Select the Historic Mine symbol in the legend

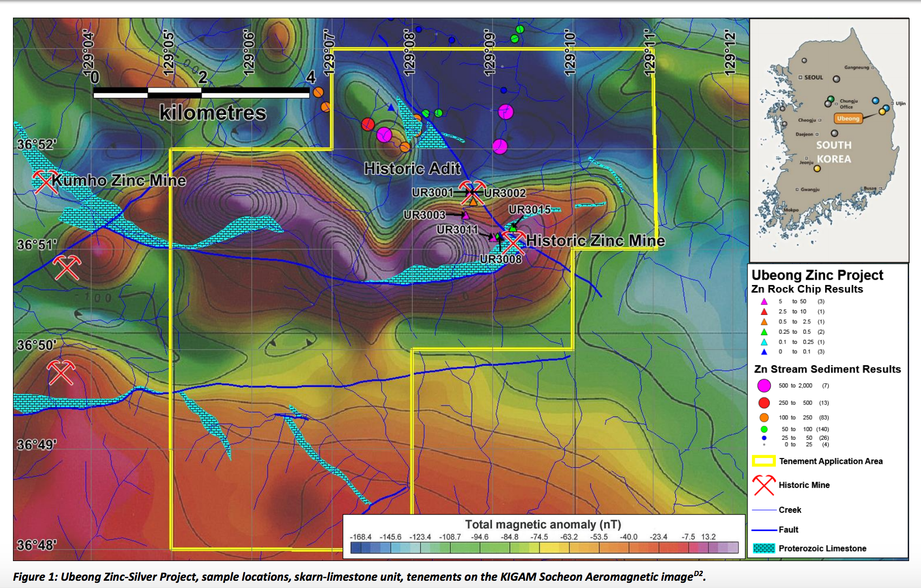[x=763, y=485]
